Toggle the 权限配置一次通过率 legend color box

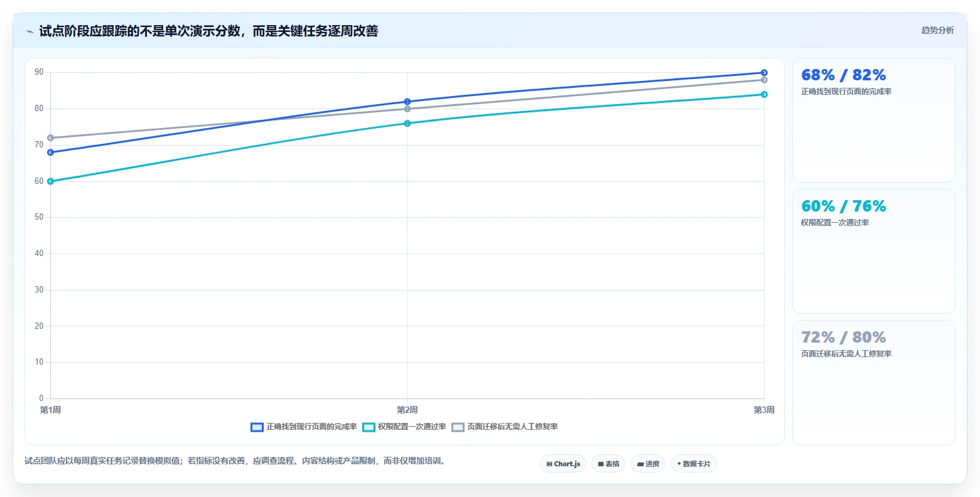369,427
